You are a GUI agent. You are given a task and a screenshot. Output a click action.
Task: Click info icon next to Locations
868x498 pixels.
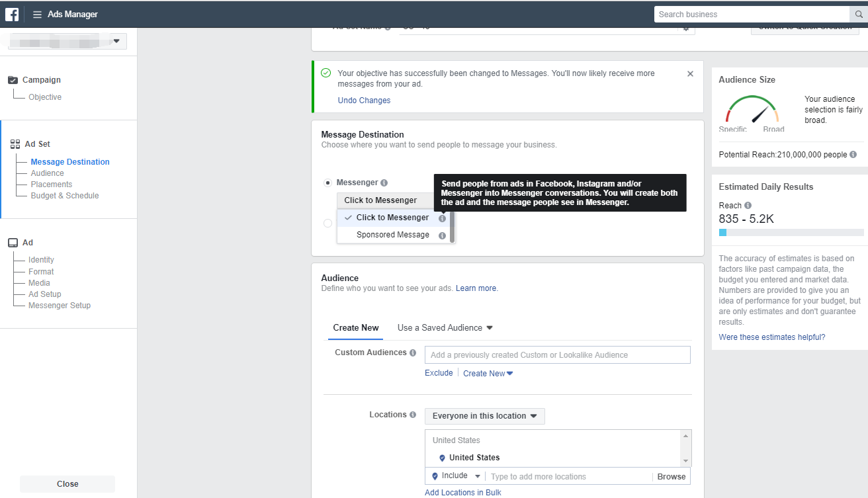413,415
